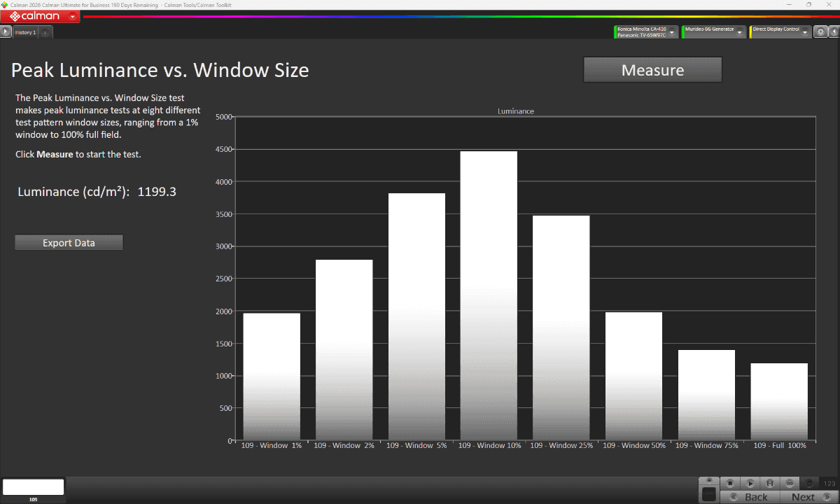Click the "Peak Luminance vs. Window Size" heading
This screenshot has height=504, width=840.
tap(160, 70)
